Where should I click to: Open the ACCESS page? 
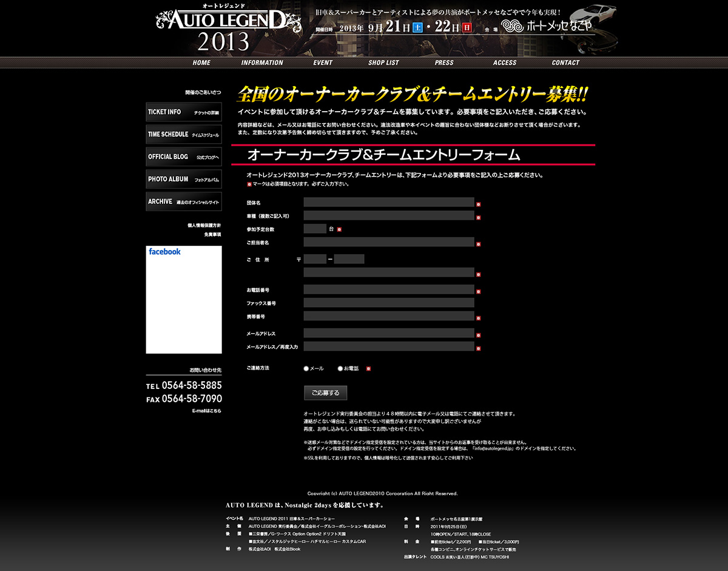click(505, 63)
